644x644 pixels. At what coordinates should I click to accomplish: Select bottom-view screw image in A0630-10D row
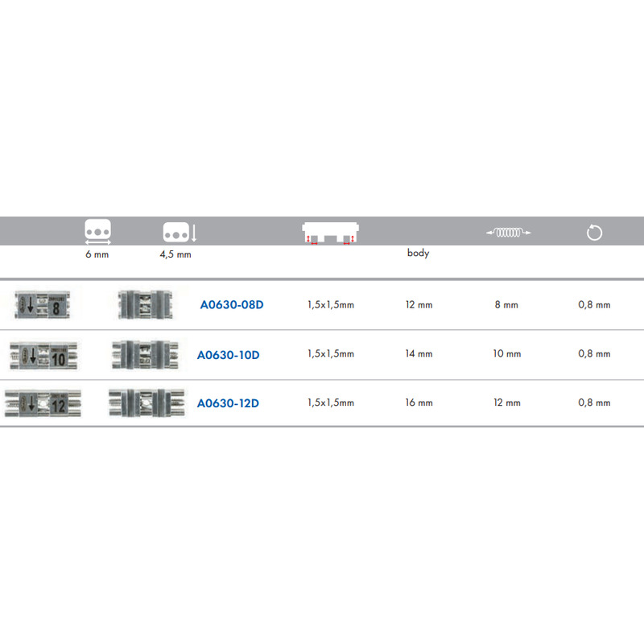(146, 355)
